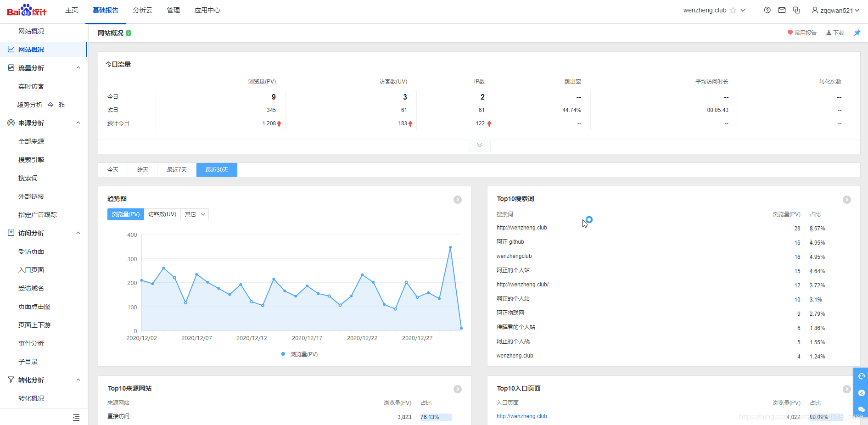Go to 主页 in top navigation
This screenshot has width=868, height=425.
coord(72,10)
